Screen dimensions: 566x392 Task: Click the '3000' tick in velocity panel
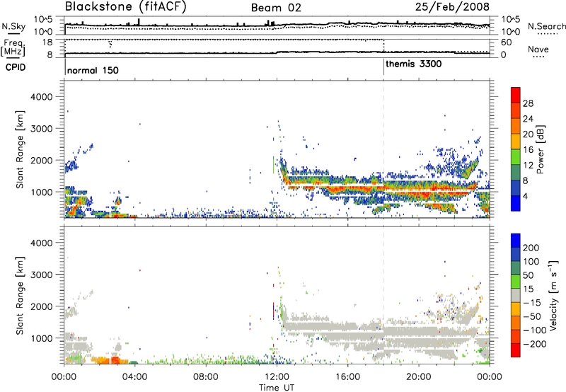(x=41, y=275)
